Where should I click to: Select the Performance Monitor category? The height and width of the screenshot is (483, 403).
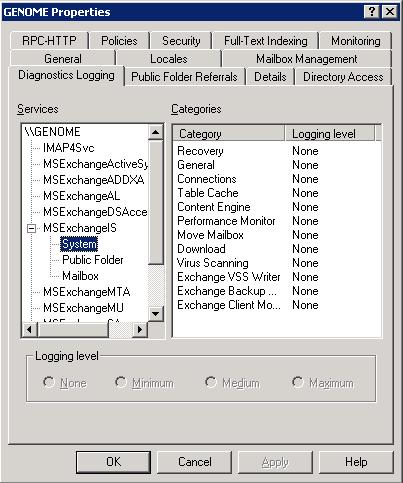(x=277, y=221)
